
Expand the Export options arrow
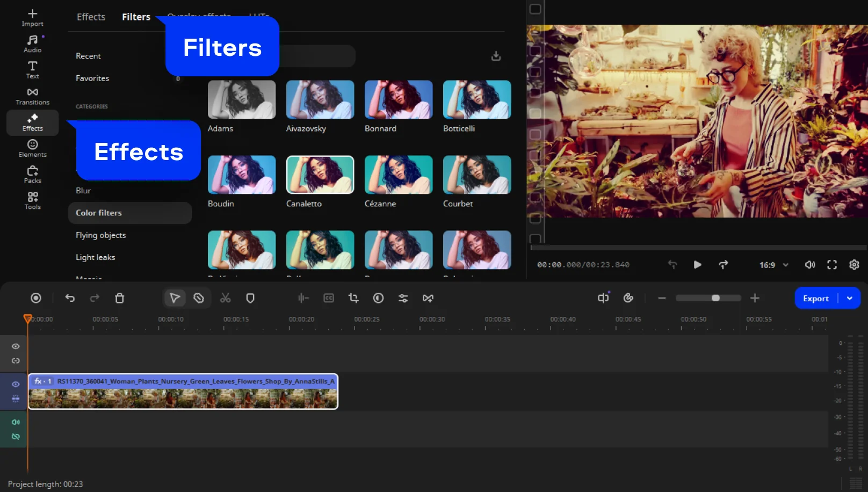pos(850,299)
